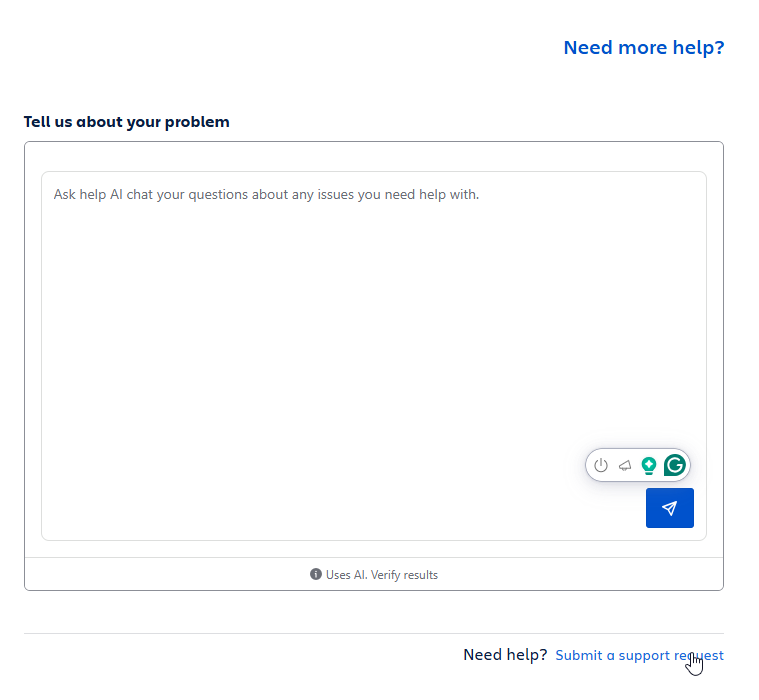Click the Need more help? heading link

pos(644,47)
